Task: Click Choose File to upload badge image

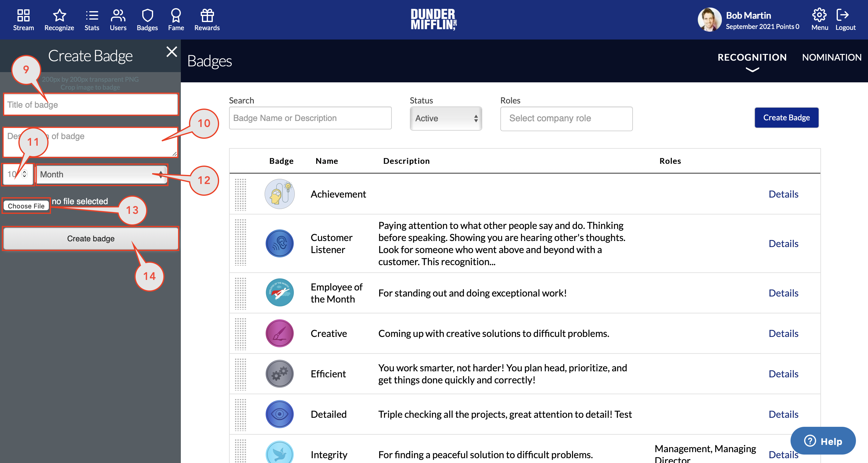Action: point(26,206)
